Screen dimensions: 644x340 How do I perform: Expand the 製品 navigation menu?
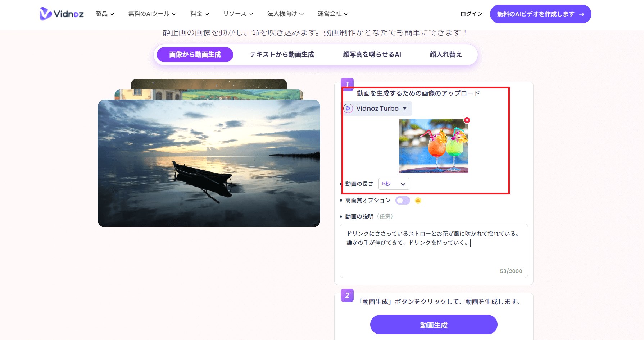tap(105, 14)
